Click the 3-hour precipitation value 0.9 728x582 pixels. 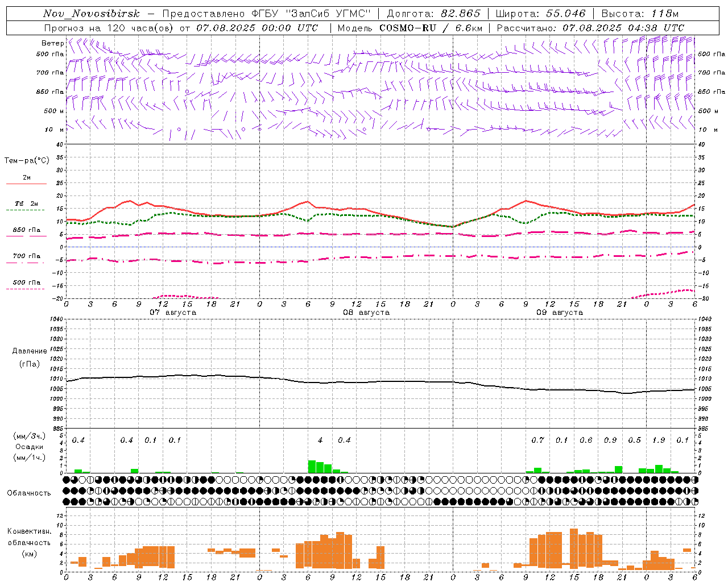pos(610,440)
